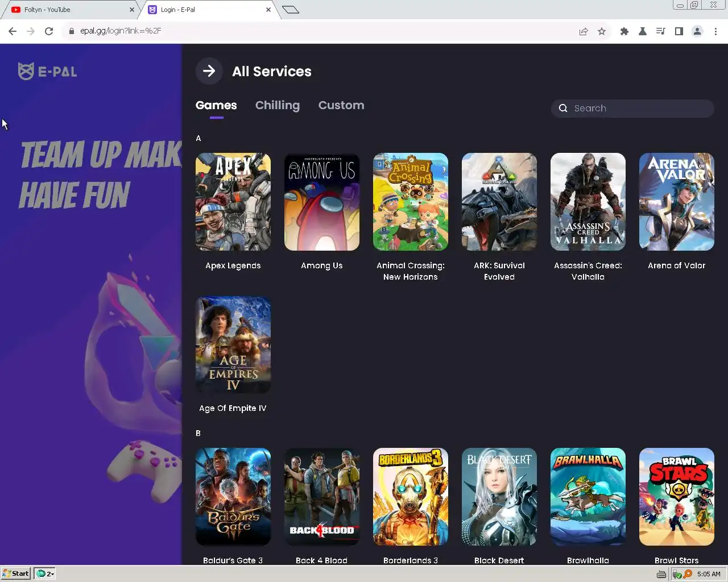Close the Foltyn - YouTube tab
This screenshot has width=728, height=582.
click(132, 10)
